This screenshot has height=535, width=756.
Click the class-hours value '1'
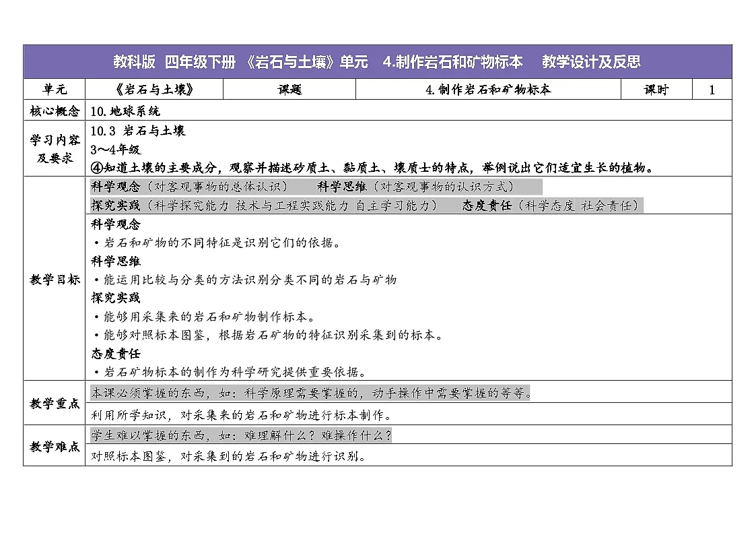coord(712,90)
